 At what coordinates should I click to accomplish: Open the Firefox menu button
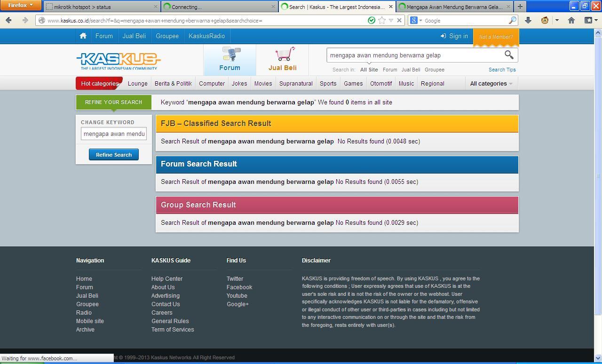(x=20, y=5)
